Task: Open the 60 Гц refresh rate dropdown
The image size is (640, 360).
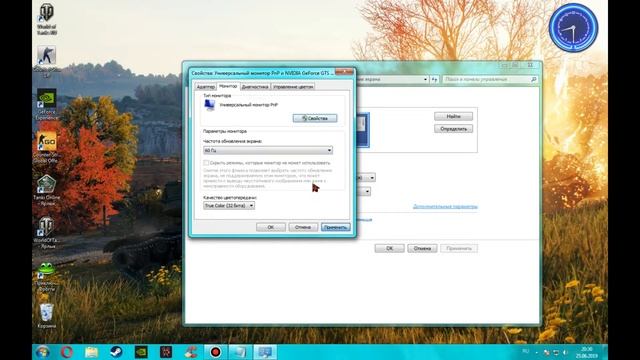Action: click(268, 150)
